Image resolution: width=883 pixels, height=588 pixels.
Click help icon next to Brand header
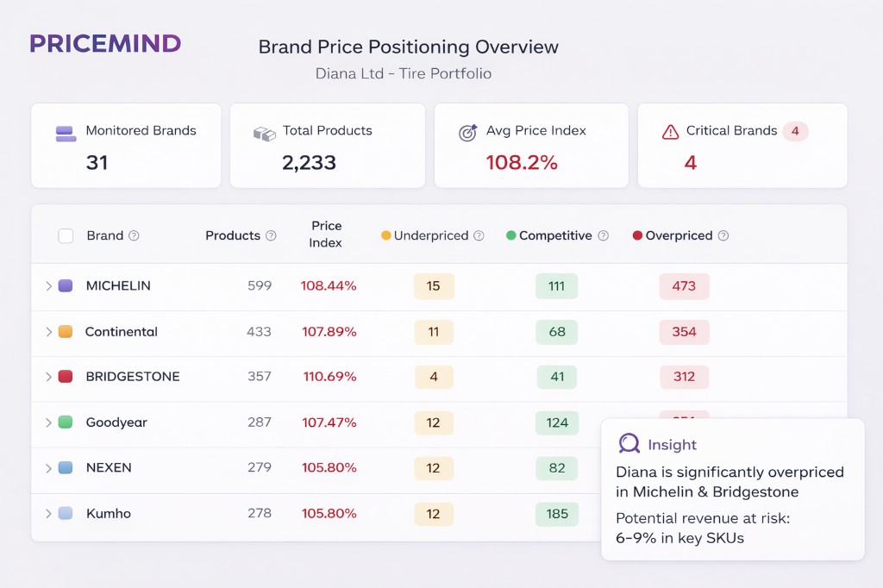click(x=134, y=236)
